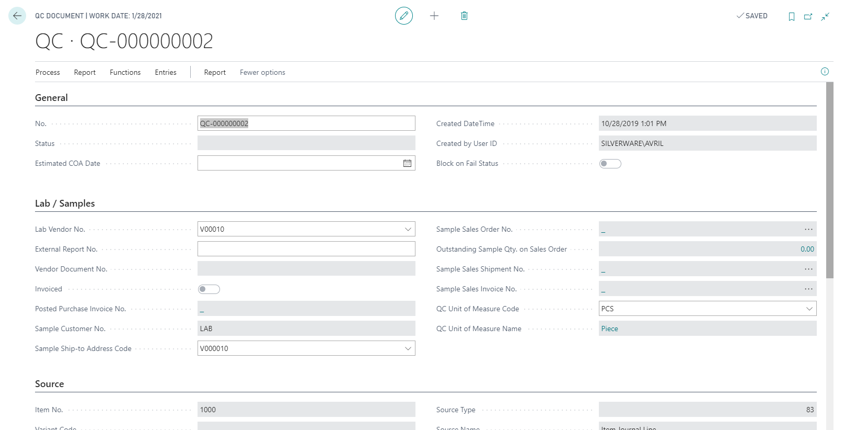Click the back arrow button

[17, 16]
